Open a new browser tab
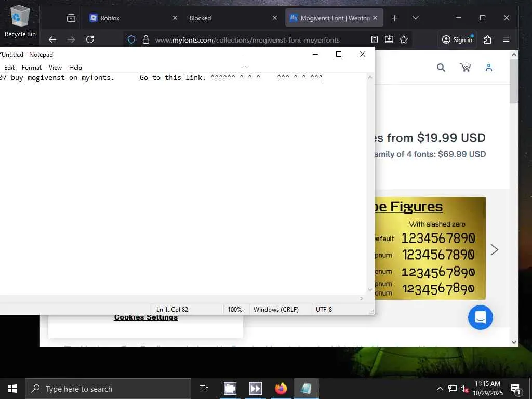The width and height of the screenshot is (532, 399). (394, 18)
